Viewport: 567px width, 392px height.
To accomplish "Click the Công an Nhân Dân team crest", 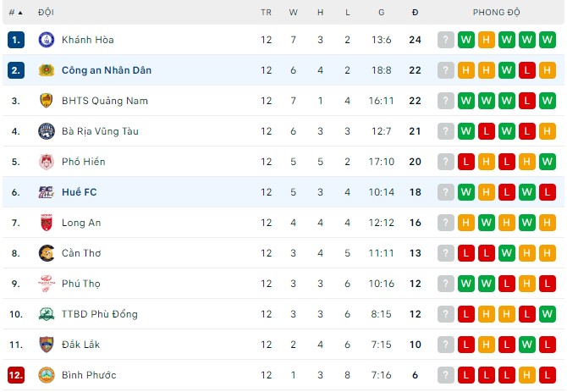I will 46,70.
